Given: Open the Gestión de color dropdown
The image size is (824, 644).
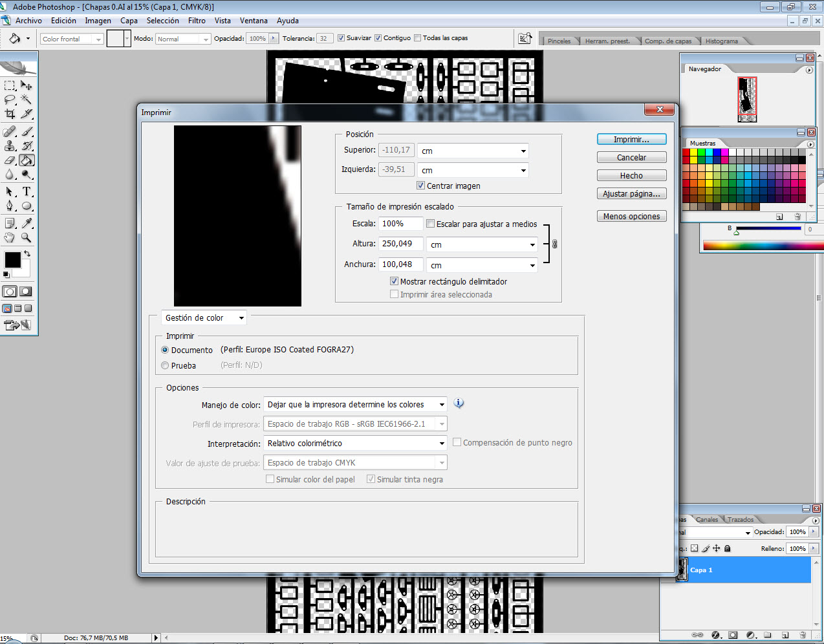Looking at the screenshot, I should pyautogui.click(x=204, y=317).
